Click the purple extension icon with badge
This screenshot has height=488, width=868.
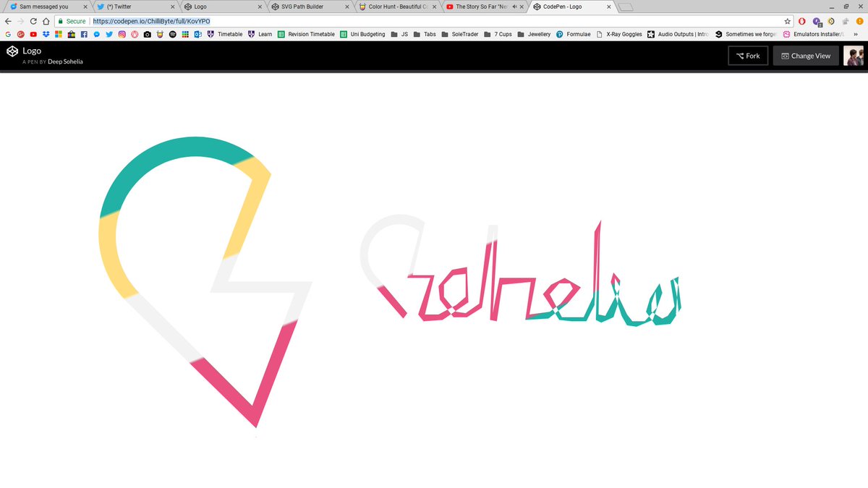(x=817, y=22)
